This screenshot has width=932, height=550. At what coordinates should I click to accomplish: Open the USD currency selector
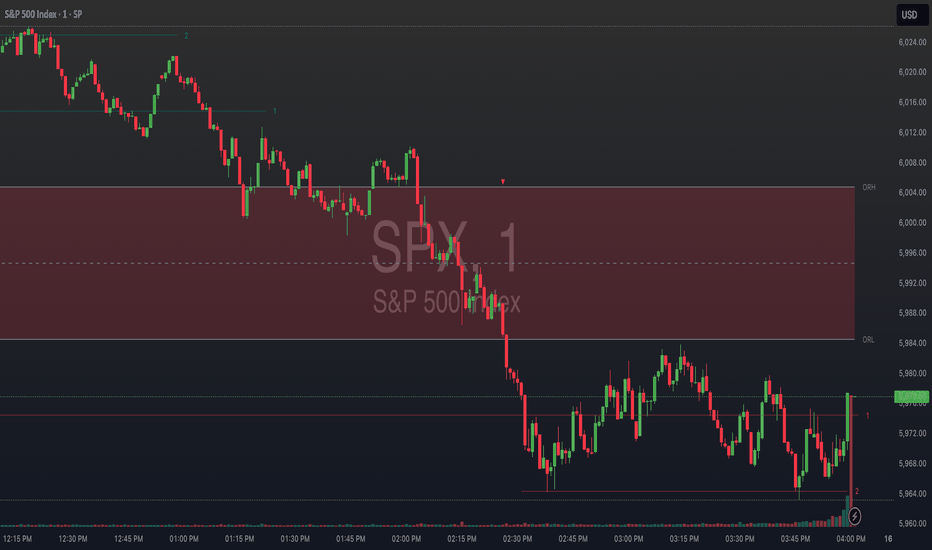[x=912, y=15]
